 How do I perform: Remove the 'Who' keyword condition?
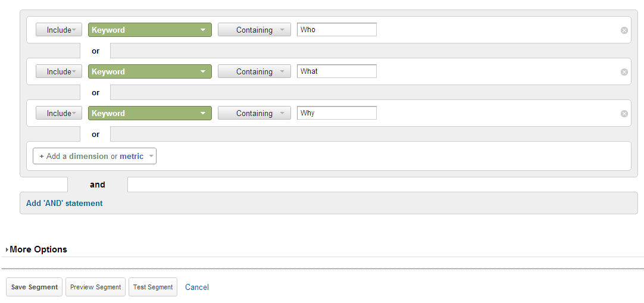point(624,30)
